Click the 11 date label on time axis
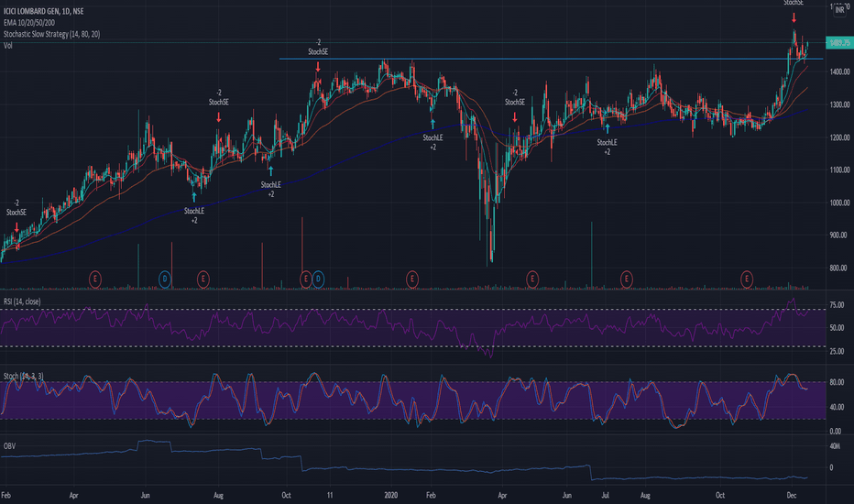Screen dimensions: 854x504 coord(330,495)
